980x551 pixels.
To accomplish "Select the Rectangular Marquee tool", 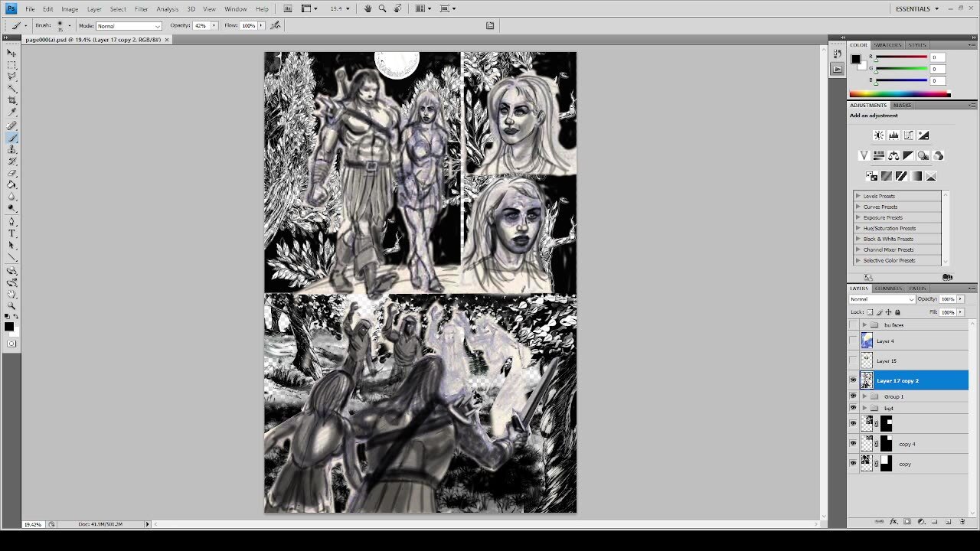I will 11,64.
